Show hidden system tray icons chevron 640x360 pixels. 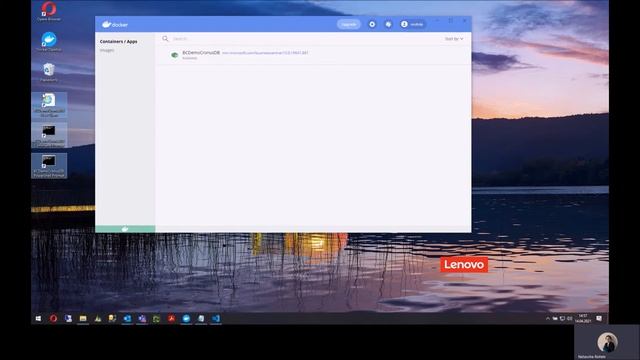[x=548, y=319]
